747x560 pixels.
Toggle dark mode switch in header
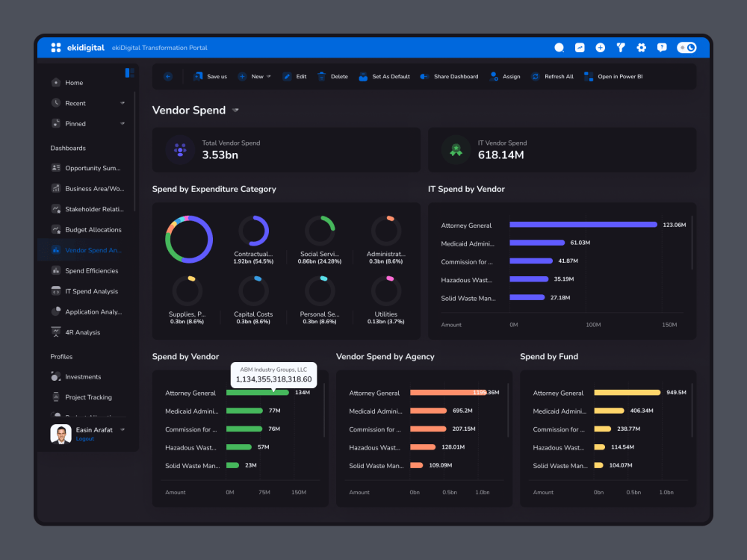click(x=686, y=48)
